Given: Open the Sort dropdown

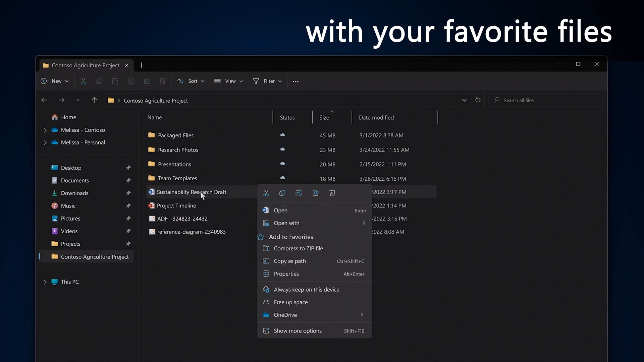Looking at the screenshot, I should point(191,81).
